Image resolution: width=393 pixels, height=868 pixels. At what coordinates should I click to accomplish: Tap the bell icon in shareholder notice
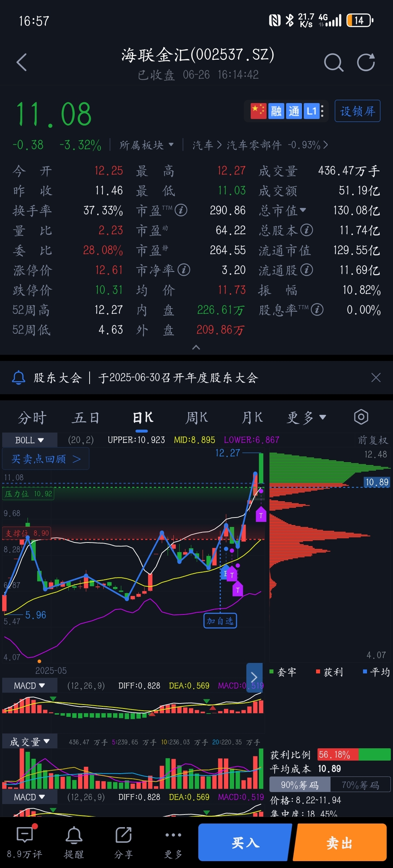click(19, 378)
